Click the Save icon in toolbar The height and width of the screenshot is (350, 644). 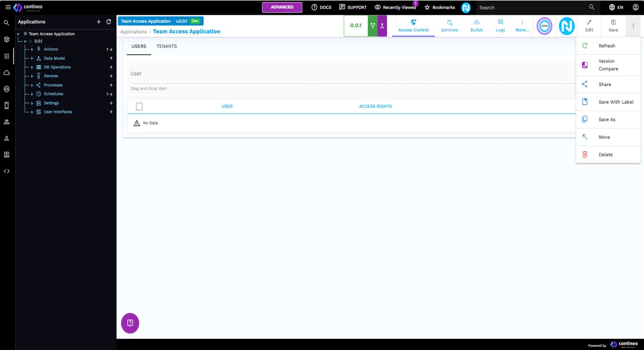(613, 23)
